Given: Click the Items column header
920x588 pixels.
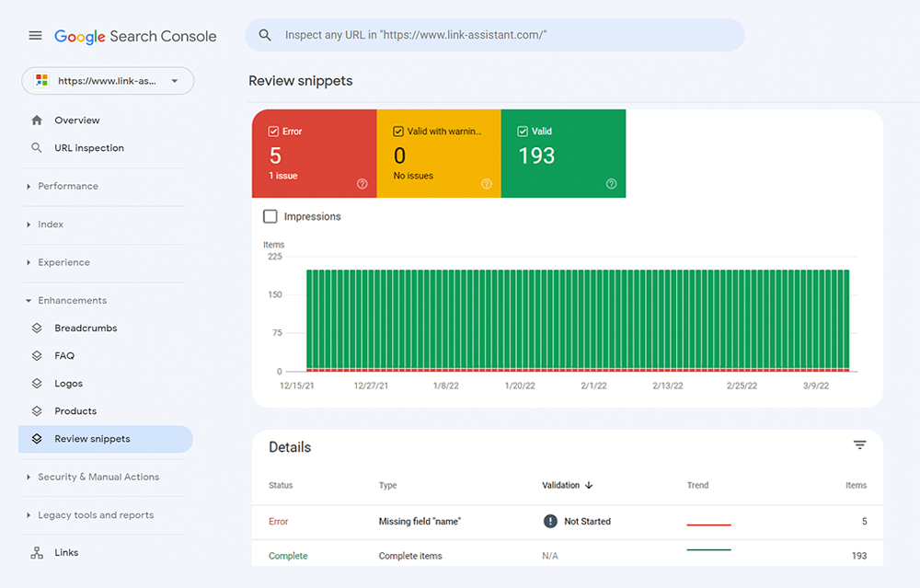Looking at the screenshot, I should pos(856,485).
